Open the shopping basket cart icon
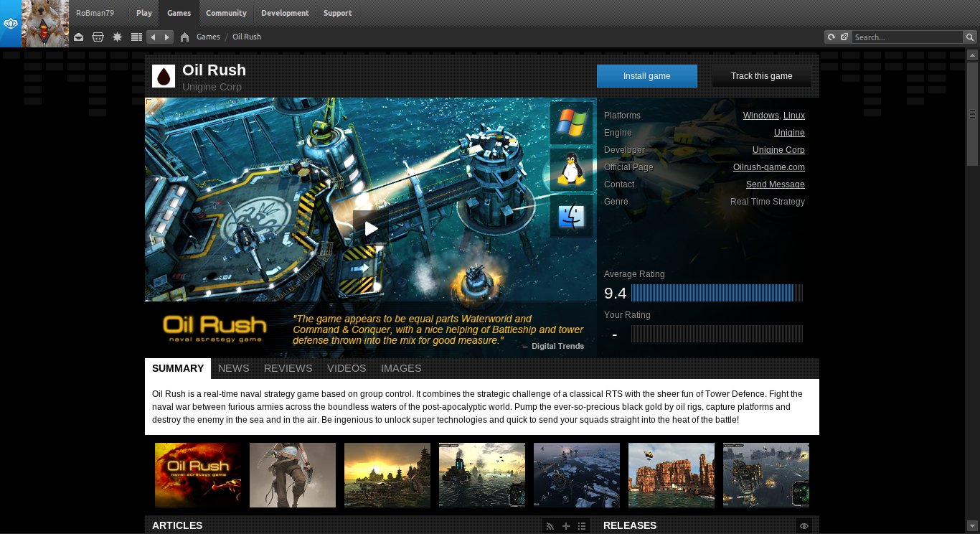The width and height of the screenshot is (980, 534). [x=98, y=37]
